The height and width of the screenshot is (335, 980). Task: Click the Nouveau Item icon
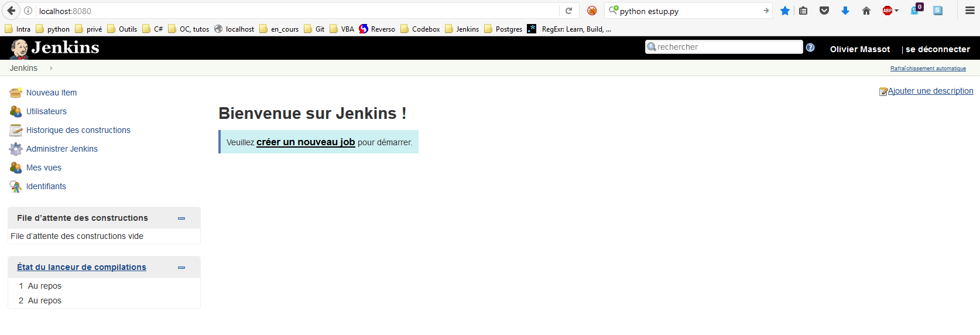[16, 93]
